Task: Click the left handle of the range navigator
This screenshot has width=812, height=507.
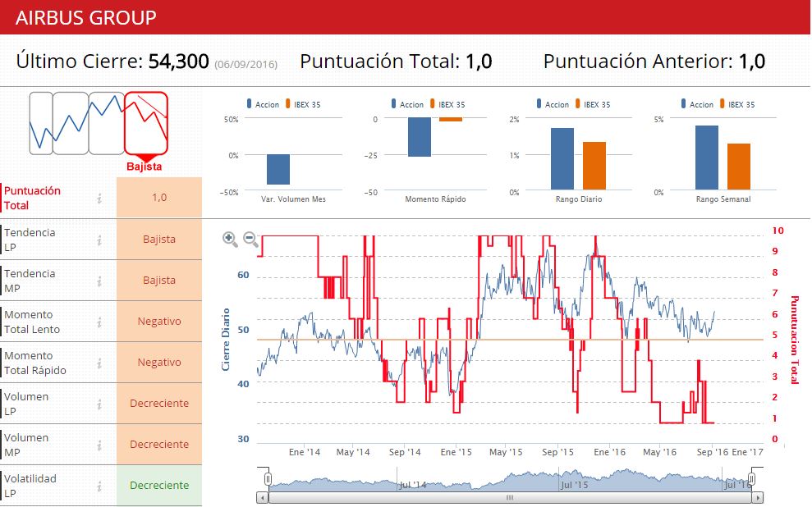Action: [268, 478]
